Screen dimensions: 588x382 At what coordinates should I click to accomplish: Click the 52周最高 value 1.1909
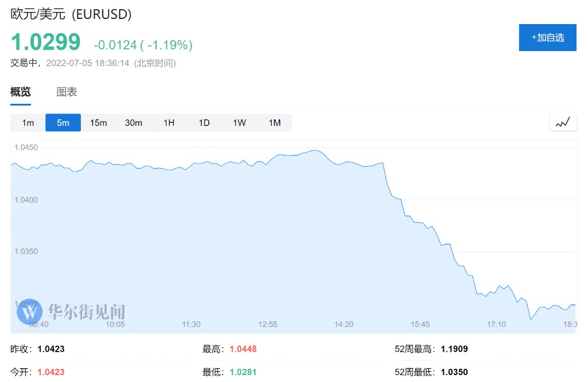(x=456, y=349)
